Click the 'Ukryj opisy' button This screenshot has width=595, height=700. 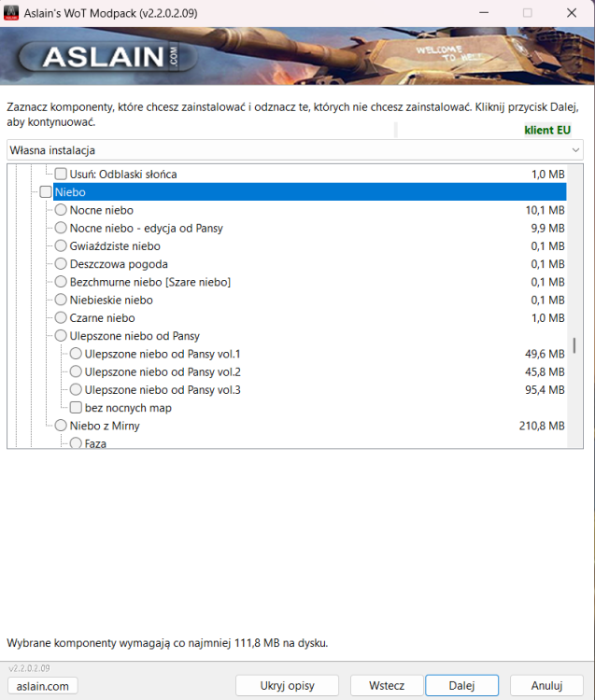coord(288,685)
